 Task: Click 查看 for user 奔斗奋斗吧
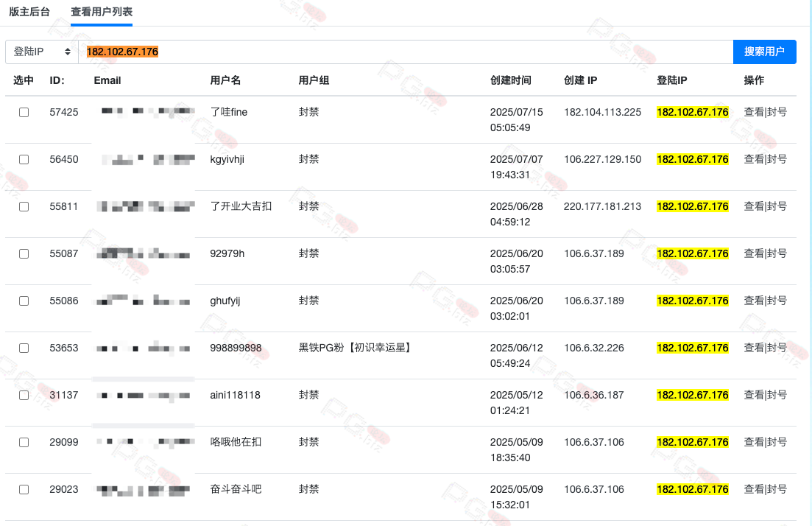(x=753, y=489)
